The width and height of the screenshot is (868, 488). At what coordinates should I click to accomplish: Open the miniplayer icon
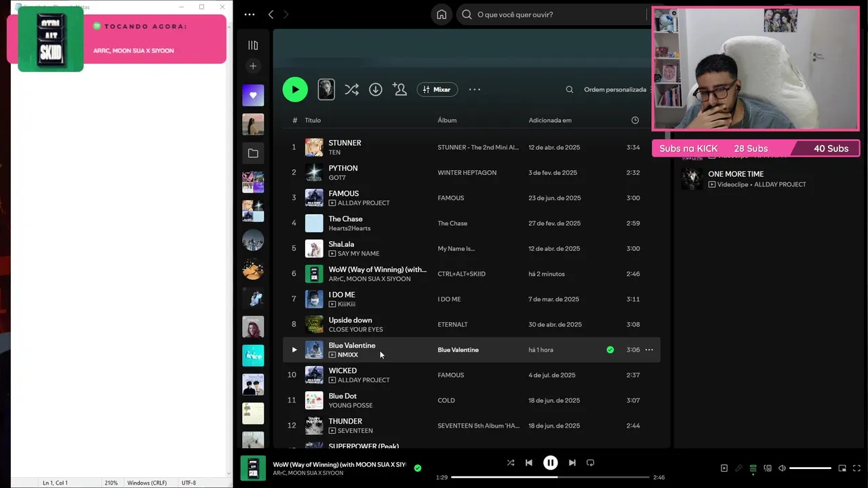[x=842, y=468]
